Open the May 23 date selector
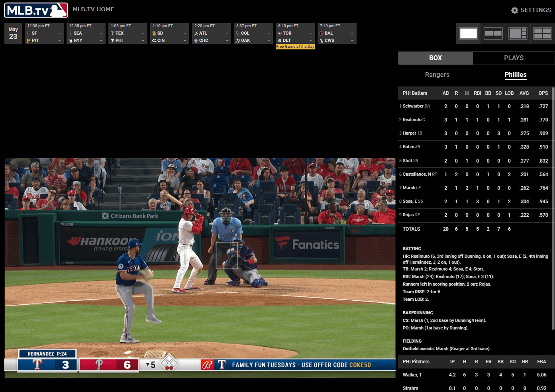The height and width of the screenshot is (392, 555). 13,33
